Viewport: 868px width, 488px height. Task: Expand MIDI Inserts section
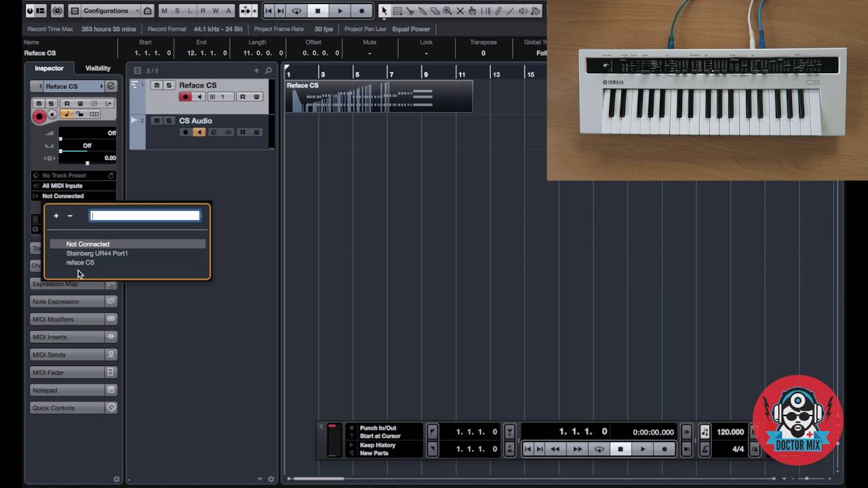tap(73, 337)
